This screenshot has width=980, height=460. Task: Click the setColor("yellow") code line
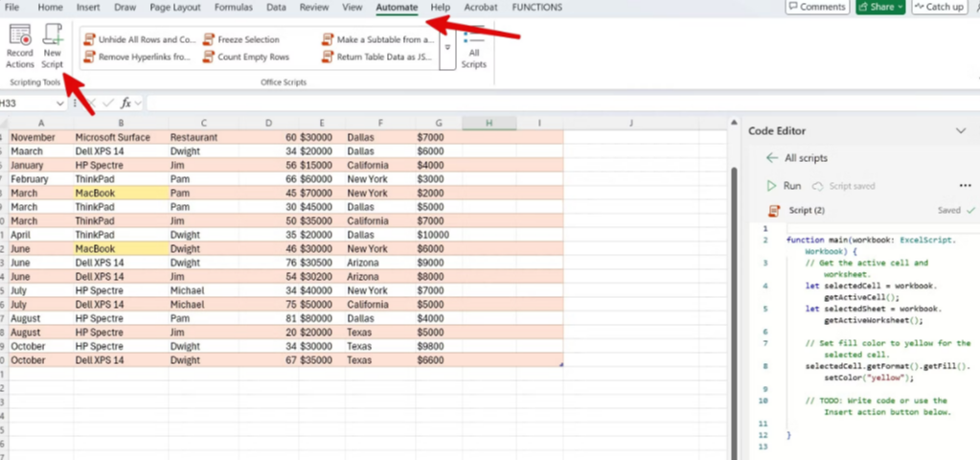click(x=869, y=378)
